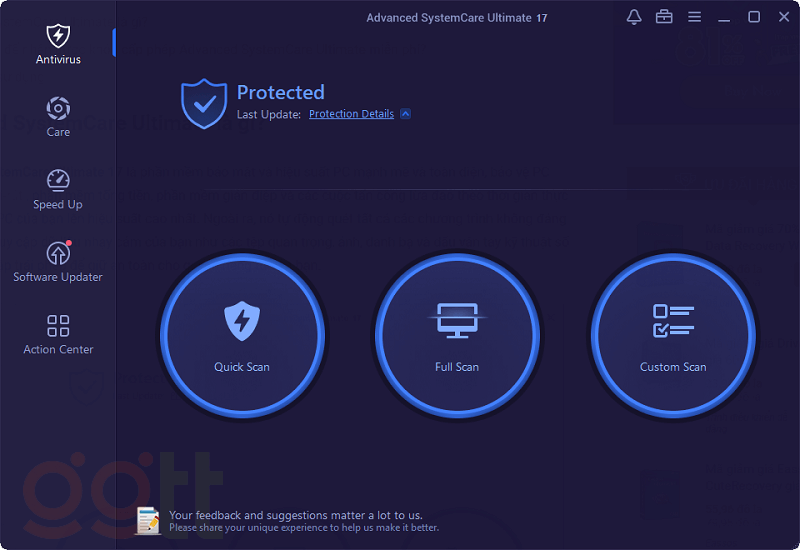800x550 pixels.
Task: Open the Protection Details link
Action: tap(351, 114)
